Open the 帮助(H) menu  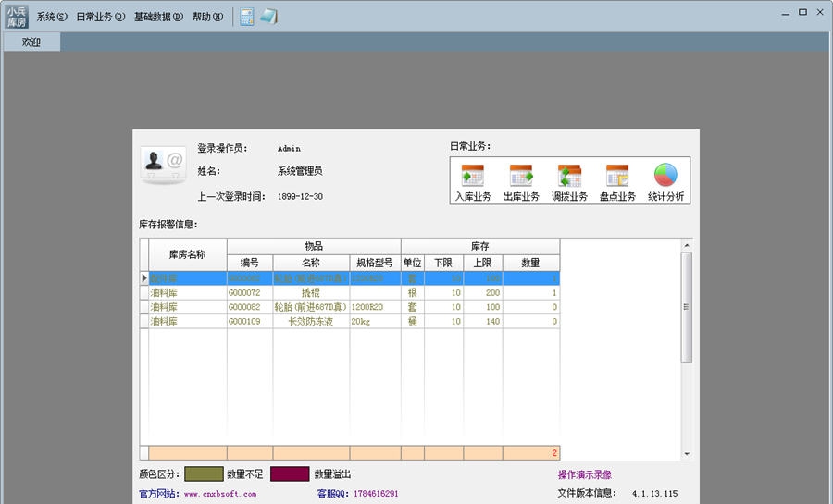pos(207,17)
